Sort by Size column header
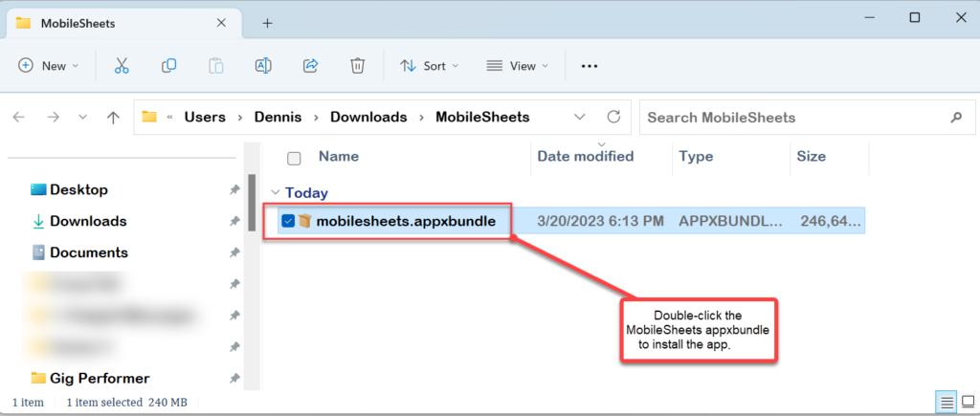 (812, 156)
